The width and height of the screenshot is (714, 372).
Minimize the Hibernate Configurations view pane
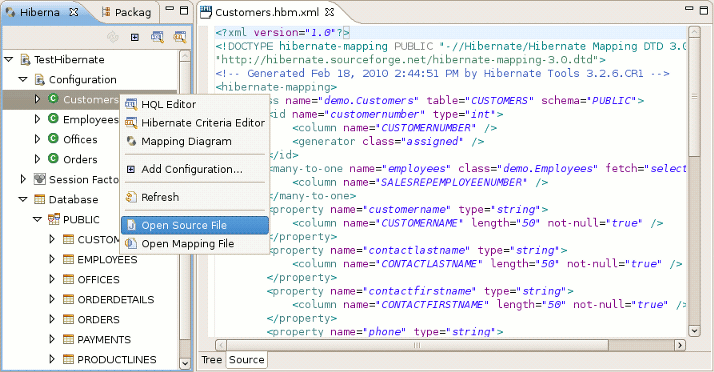[x=169, y=9]
